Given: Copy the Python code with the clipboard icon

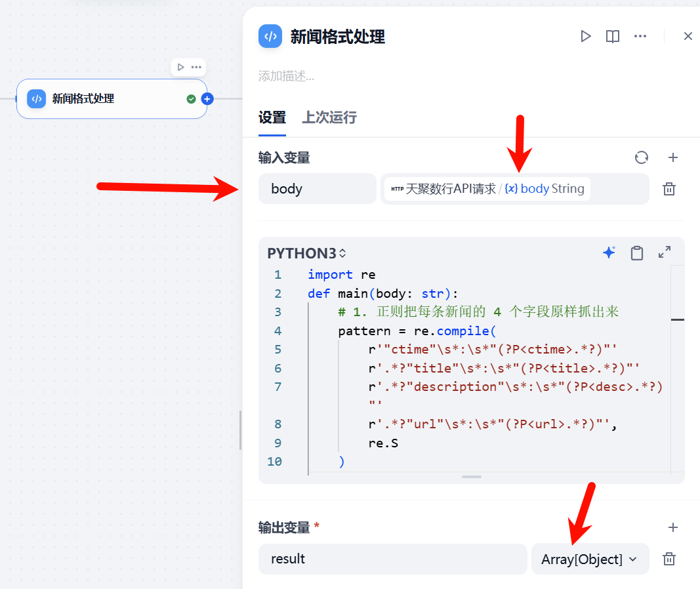Looking at the screenshot, I should [636, 252].
